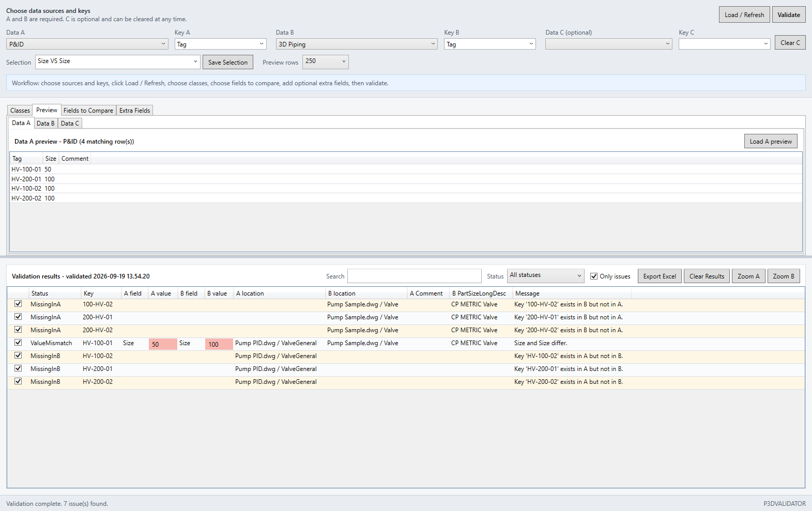812x511 pixels.
Task: Toggle checkbox for MissingInB HV-100-02 row
Action: coord(18,356)
